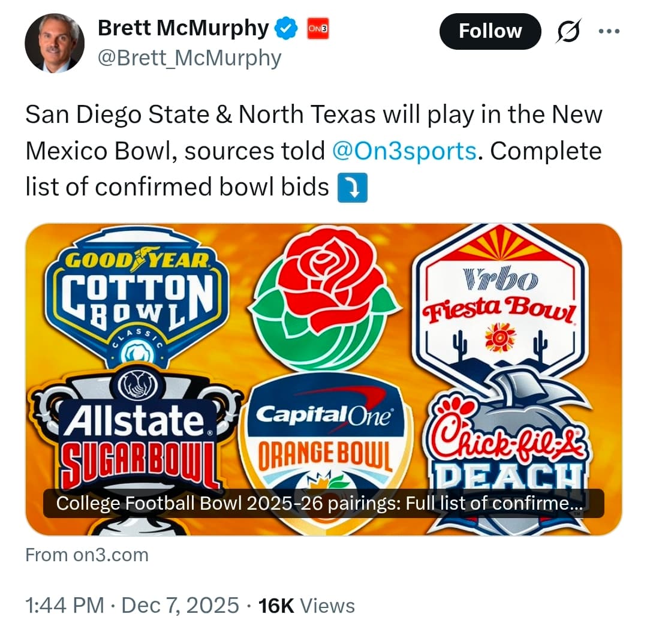Click the Grok slash icon
The height and width of the screenshot is (644, 647).
tap(567, 31)
